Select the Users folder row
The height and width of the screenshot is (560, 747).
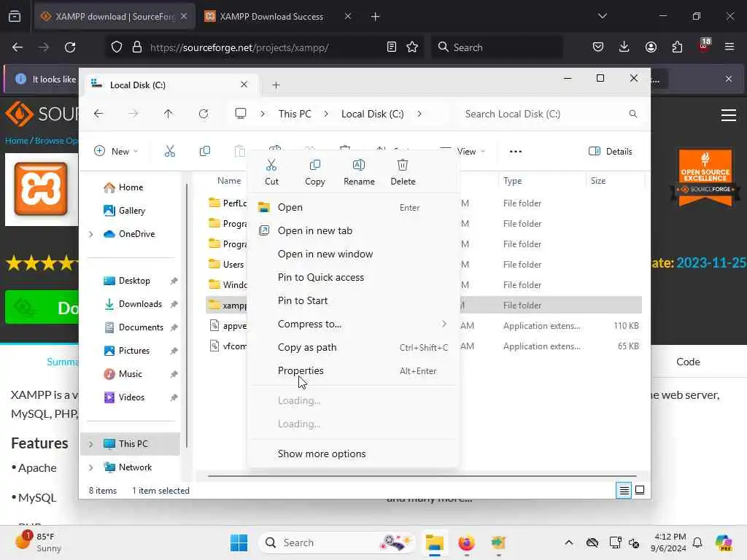click(x=424, y=264)
